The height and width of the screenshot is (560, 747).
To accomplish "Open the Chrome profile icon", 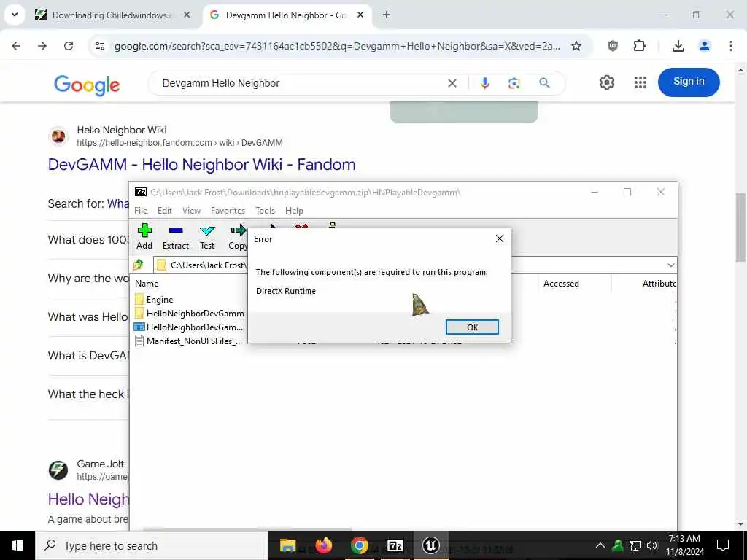I will [705, 46].
